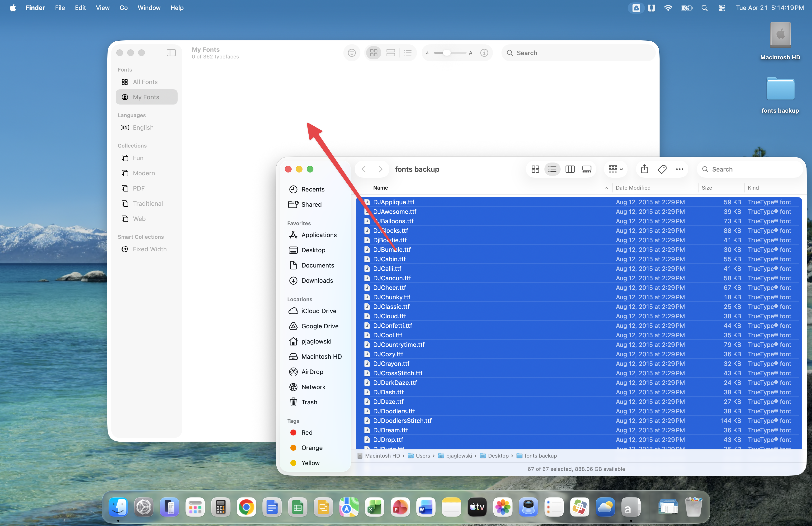Select Font Book list view

click(x=407, y=53)
